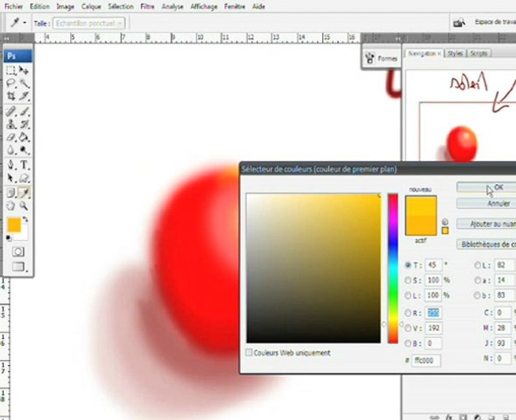This screenshot has width=516, height=420.
Task: Collapse the toolbox with double-arrow
Action: [6, 38]
